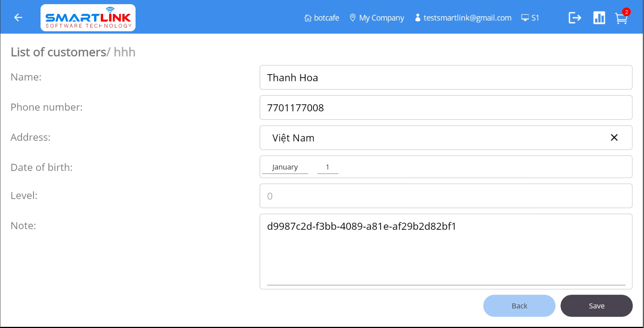The height and width of the screenshot is (328, 644).
Task: Open the January month dropdown
Action: [285, 167]
